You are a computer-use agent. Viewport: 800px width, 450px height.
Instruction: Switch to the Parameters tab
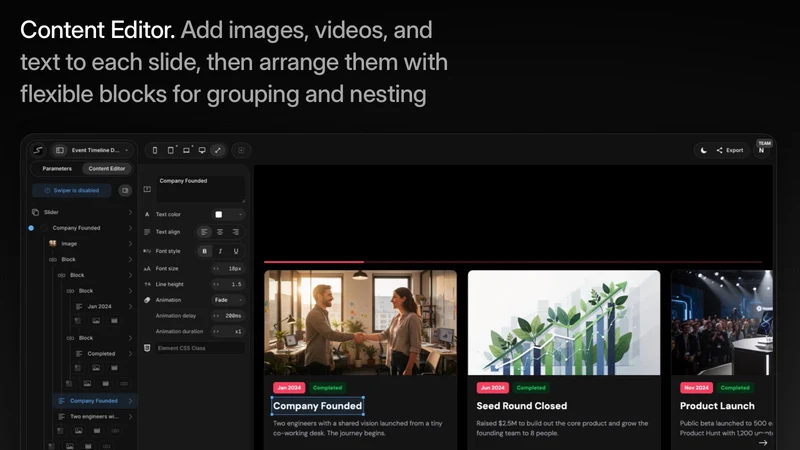pos(57,168)
